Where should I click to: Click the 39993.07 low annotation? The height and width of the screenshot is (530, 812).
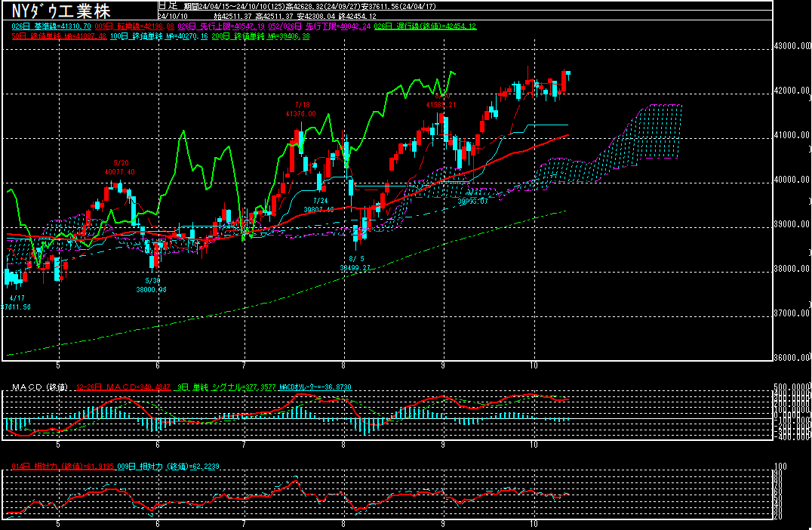click(473, 202)
